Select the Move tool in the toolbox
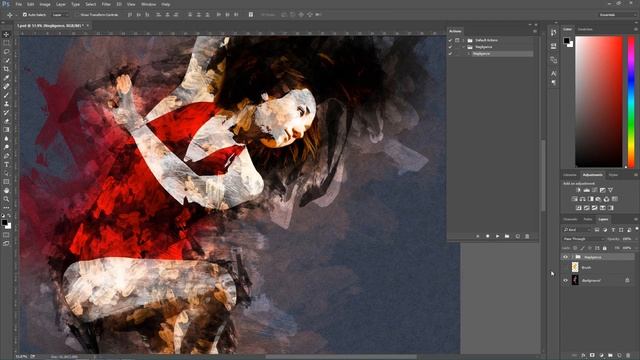Image resolution: width=640 pixels, height=360 pixels. tap(6, 34)
